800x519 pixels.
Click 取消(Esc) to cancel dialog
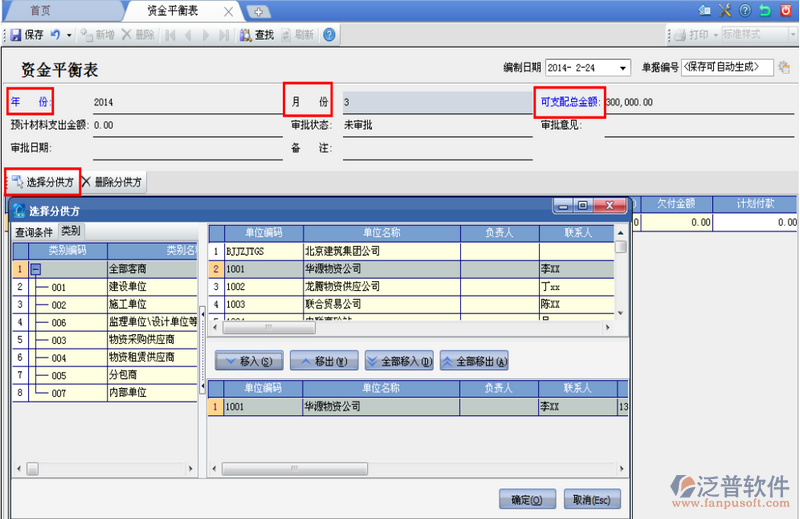pos(592,500)
